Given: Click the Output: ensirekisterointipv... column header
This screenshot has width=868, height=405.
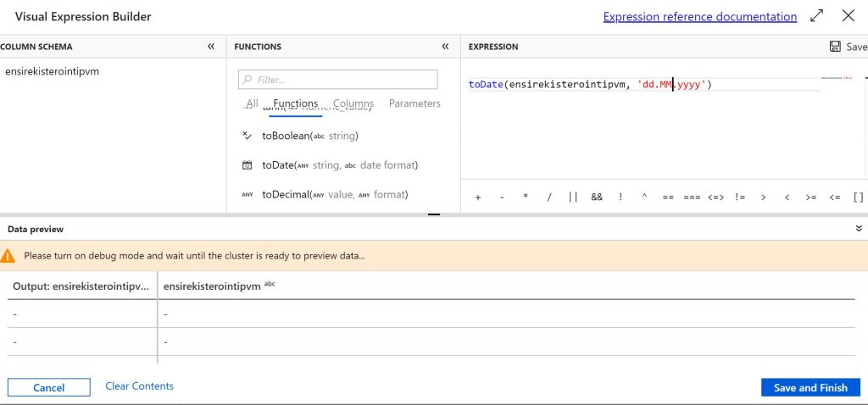Looking at the screenshot, I should pos(81,286).
